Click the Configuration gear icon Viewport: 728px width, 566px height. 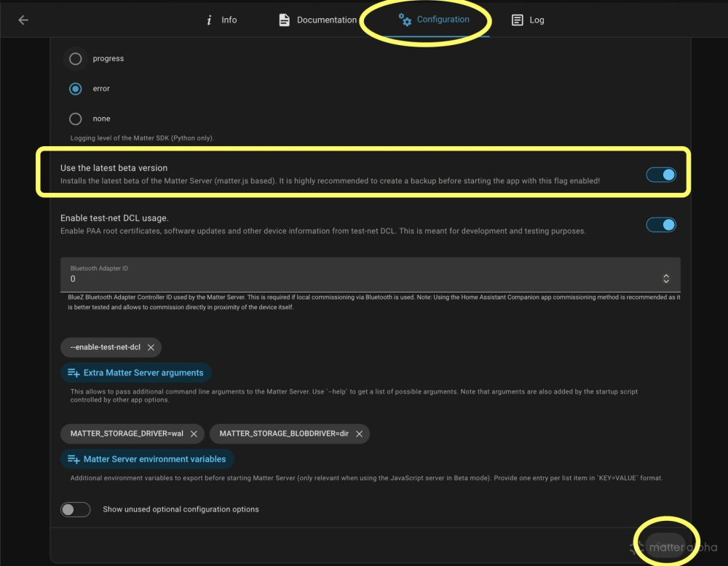coord(405,20)
